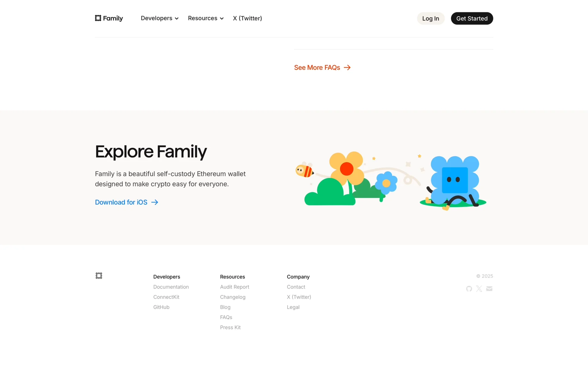Click the arrow beside Download for iOS
588x368 pixels.
click(155, 202)
